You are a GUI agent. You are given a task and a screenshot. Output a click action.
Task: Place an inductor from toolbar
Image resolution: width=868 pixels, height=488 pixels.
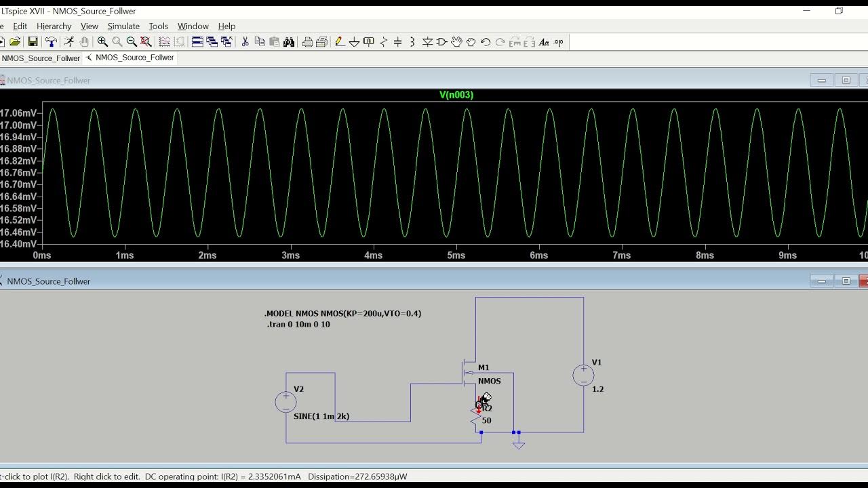pos(412,42)
